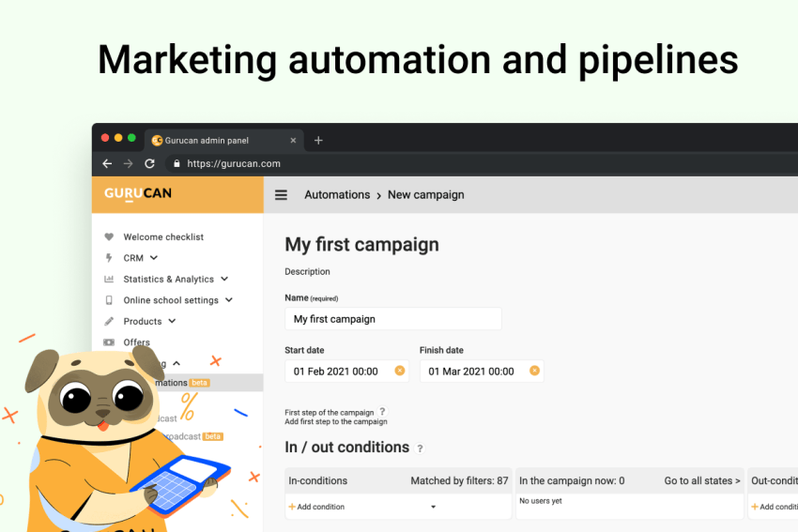
Task: Click help icon beside First step of campaign
Action: 382,412
